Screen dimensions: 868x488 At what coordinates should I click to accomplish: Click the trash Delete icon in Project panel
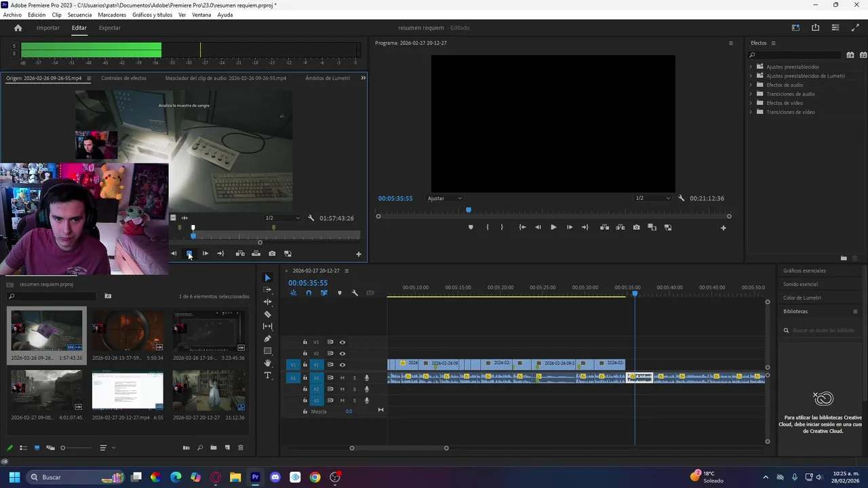[240, 447]
